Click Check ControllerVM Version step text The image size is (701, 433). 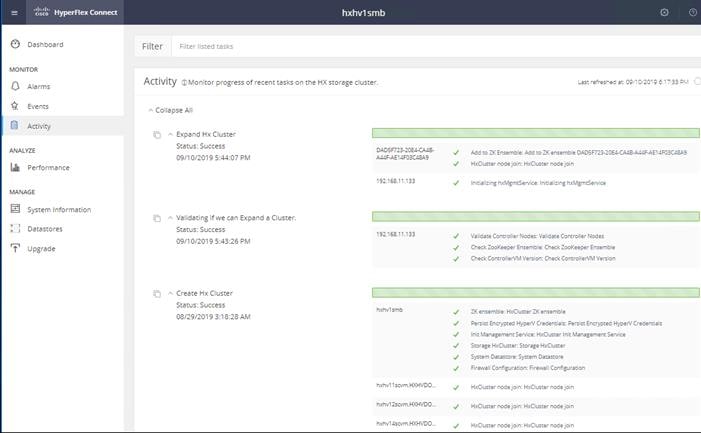click(x=543, y=258)
